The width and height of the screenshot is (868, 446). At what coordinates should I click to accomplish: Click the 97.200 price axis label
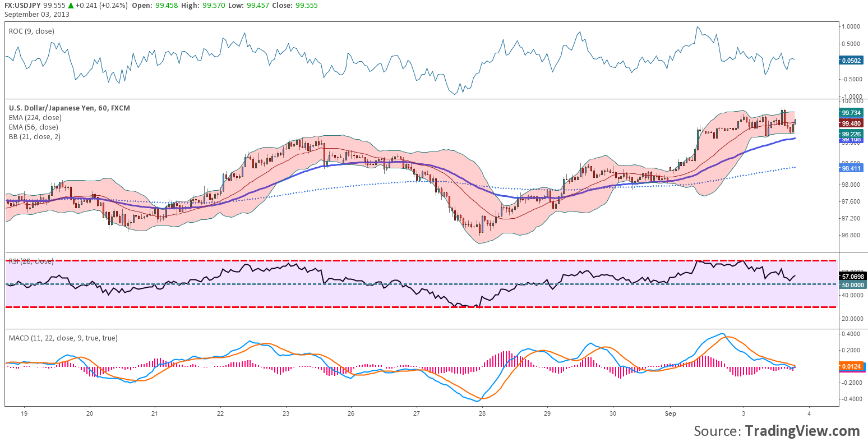851,218
